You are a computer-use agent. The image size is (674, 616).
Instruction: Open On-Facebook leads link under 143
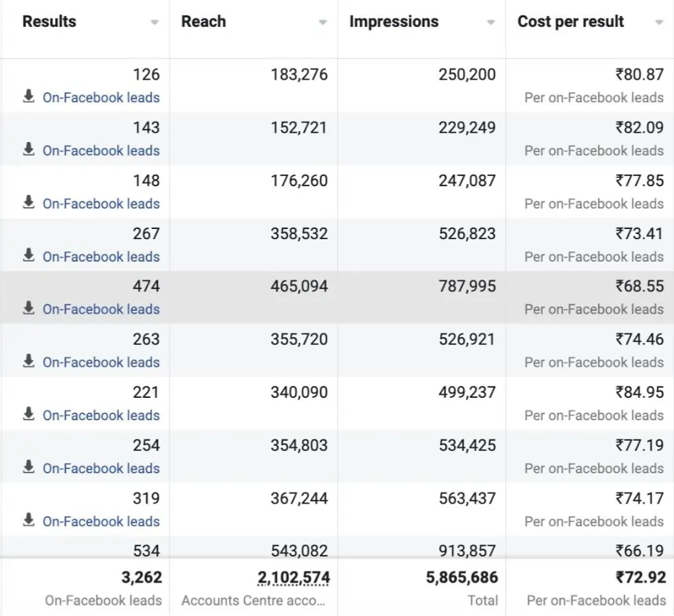101,151
